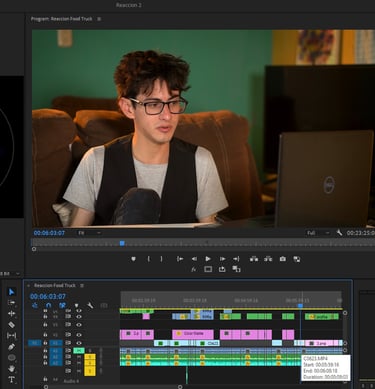Toggle V1 track targeting button
The image size is (375, 389).
pyautogui.click(x=56, y=343)
